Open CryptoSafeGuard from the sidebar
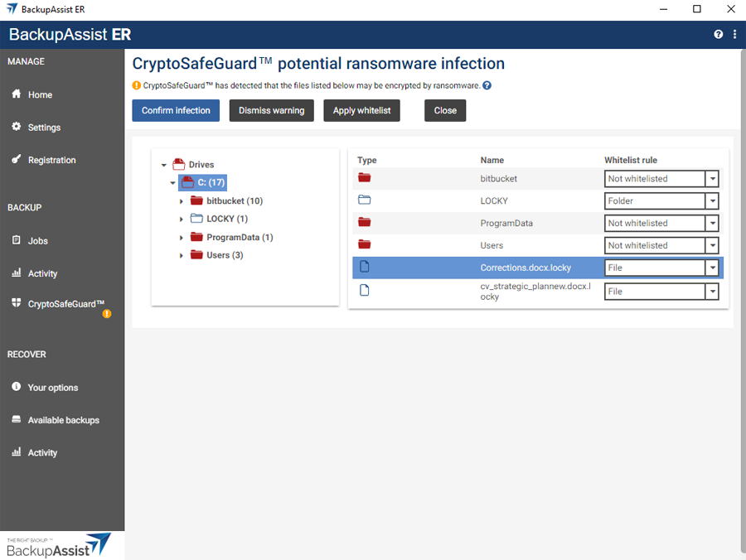Image resolution: width=746 pixels, height=560 pixels. tap(65, 304)
